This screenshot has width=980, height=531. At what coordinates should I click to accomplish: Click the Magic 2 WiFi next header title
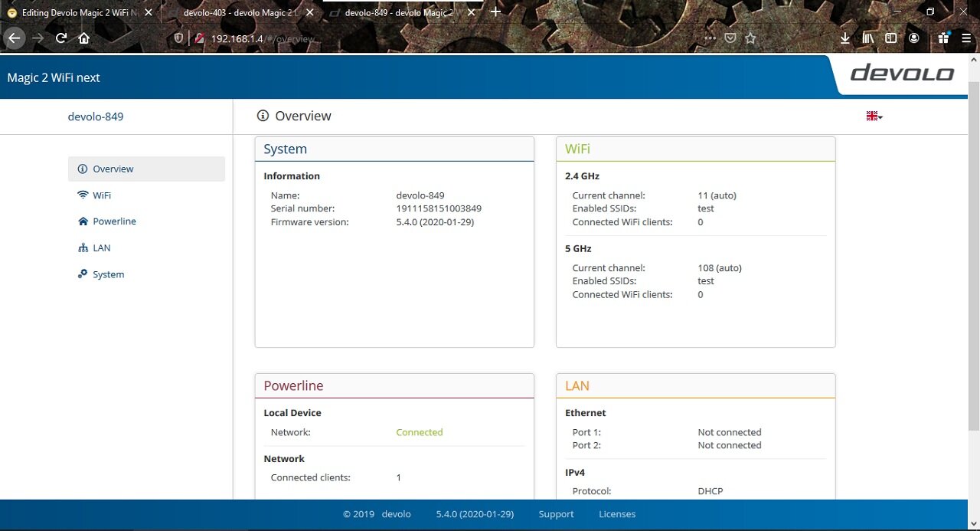click(54, 77)
